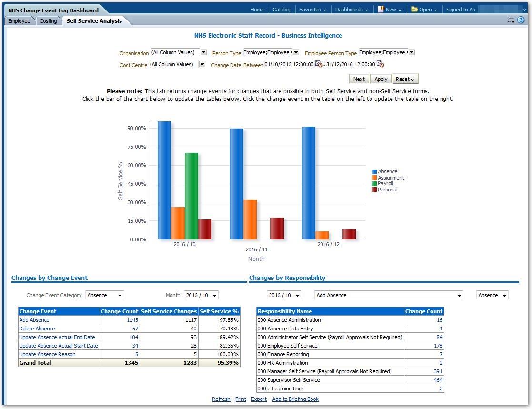Open the Signed In As menu
The height and width of the screenshot is (409, 532).
[x=486, y=10]
